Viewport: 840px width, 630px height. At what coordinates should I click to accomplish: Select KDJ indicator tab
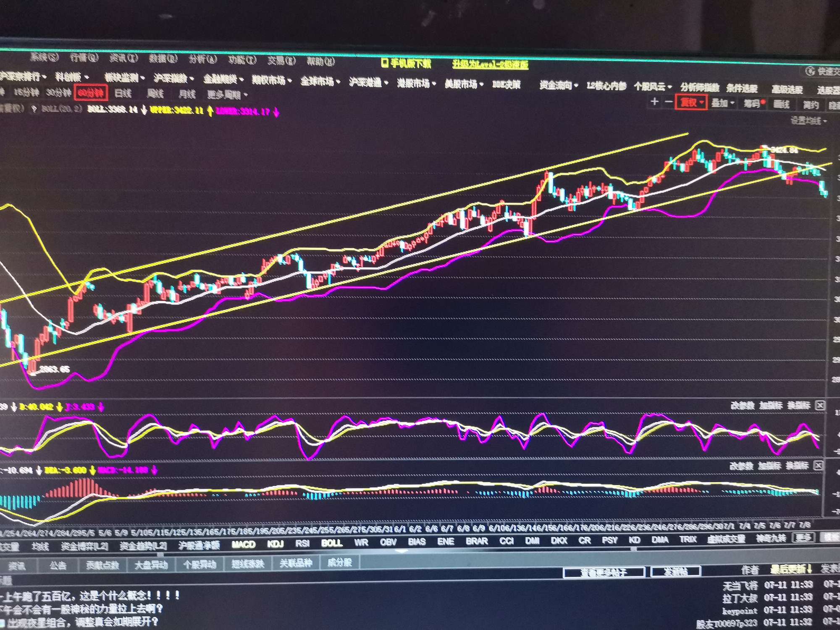click(x=276, y=544)
